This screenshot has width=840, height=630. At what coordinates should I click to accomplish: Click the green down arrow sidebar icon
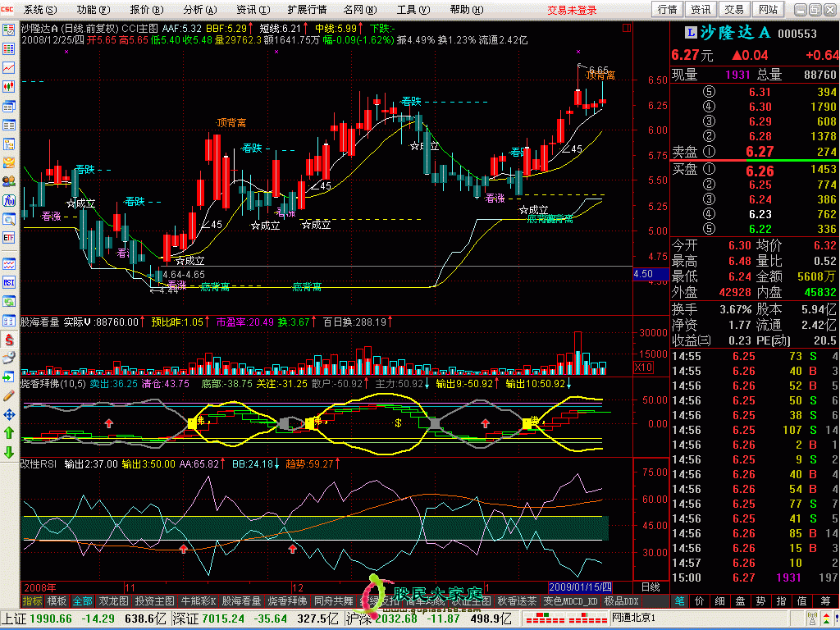point(9,452)
